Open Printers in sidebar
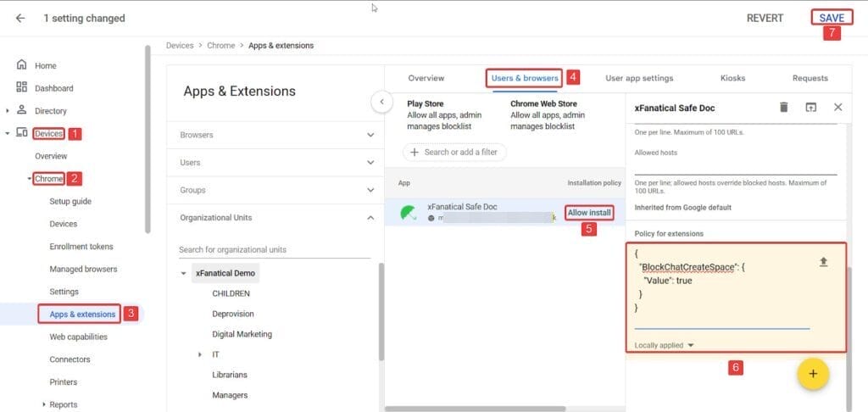Viewport: 868px width, 412px height. pyautogui.click(x=63, y=382)
